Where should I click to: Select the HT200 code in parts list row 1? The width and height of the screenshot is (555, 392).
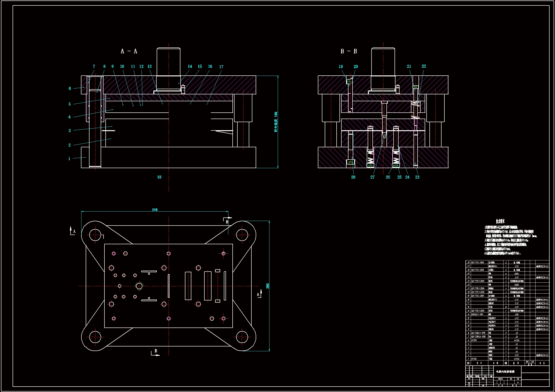tap(474, 359)
